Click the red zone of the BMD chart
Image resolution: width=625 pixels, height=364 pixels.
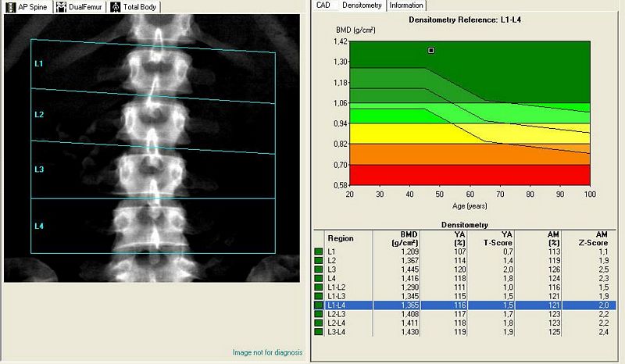click(x=469, y=175)
